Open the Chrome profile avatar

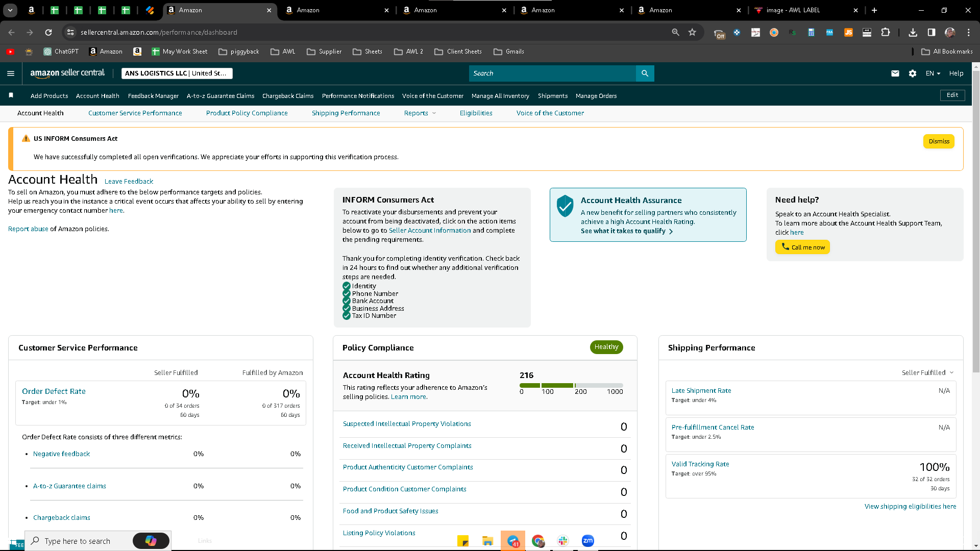950,32
